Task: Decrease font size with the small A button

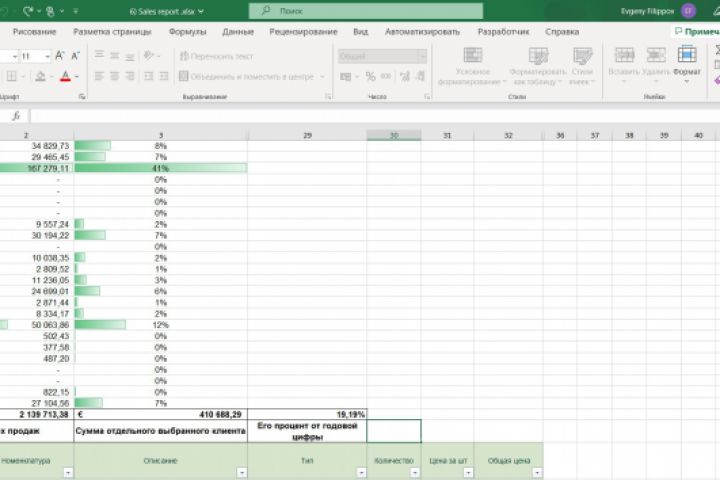Action: point(75,56)
